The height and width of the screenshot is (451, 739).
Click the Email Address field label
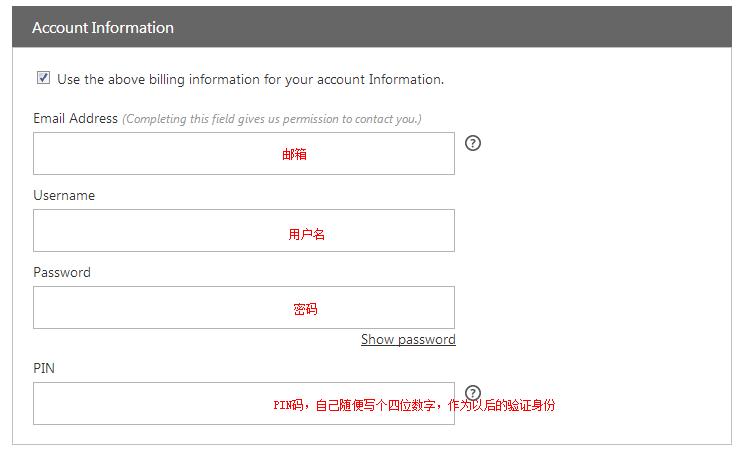coord(76,118)
